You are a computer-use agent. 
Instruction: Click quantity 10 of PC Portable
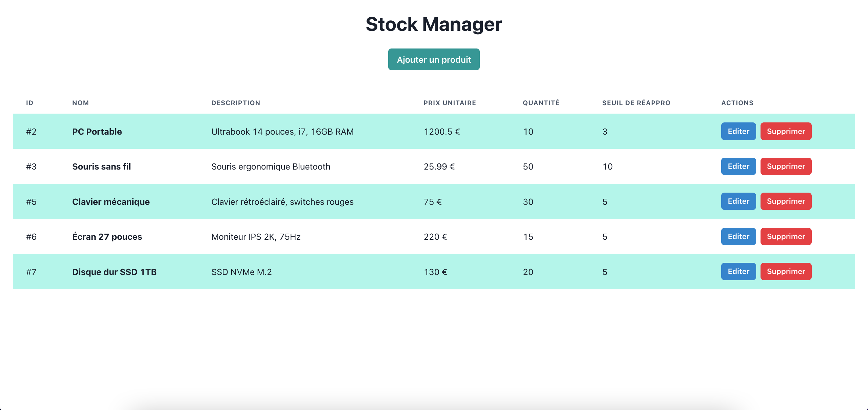528,132
